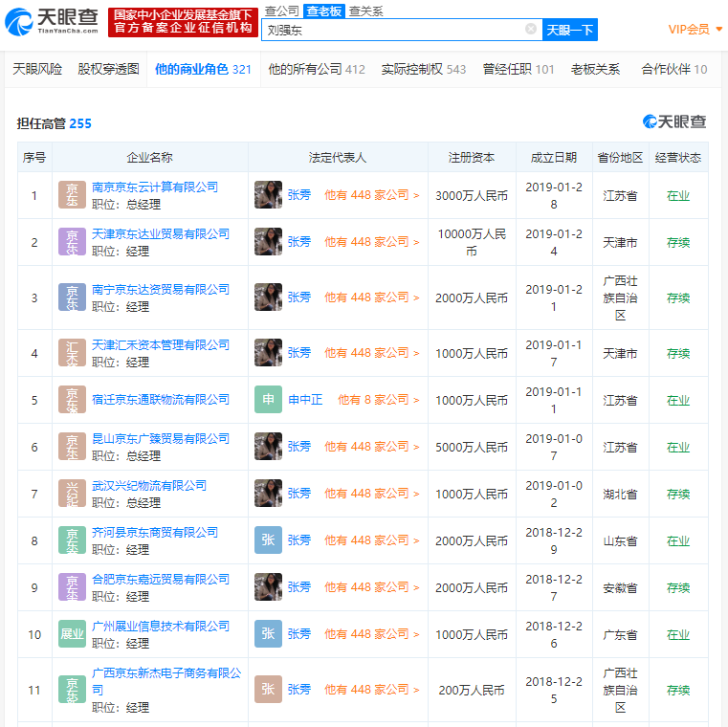Click 张秀's photo in the 昆山京东广臻贸易 row

coord(268,447)
